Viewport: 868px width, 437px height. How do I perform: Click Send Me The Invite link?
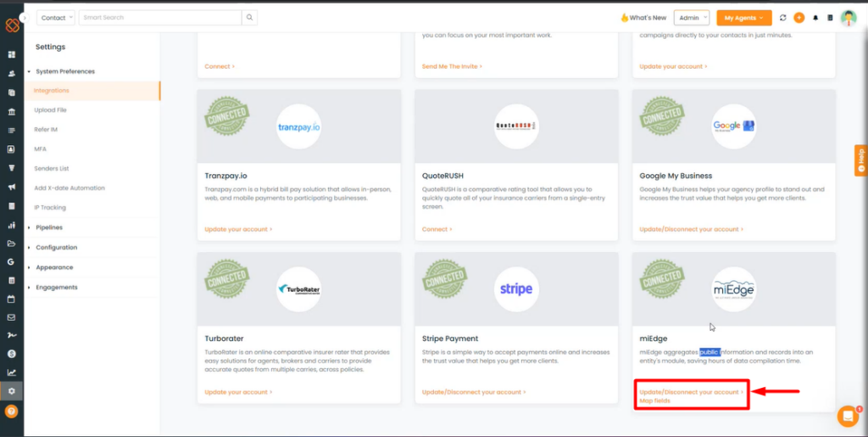tap(452, 66)
